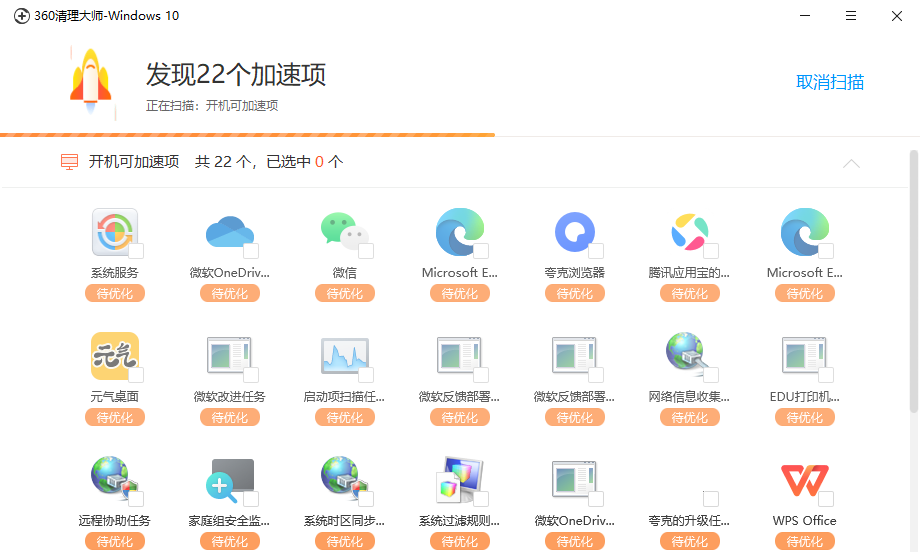The height and width of the screenshot is (552, 920).
Task: Select the OneDrive blue cloud icon
Action: click(x=229, y=232)
